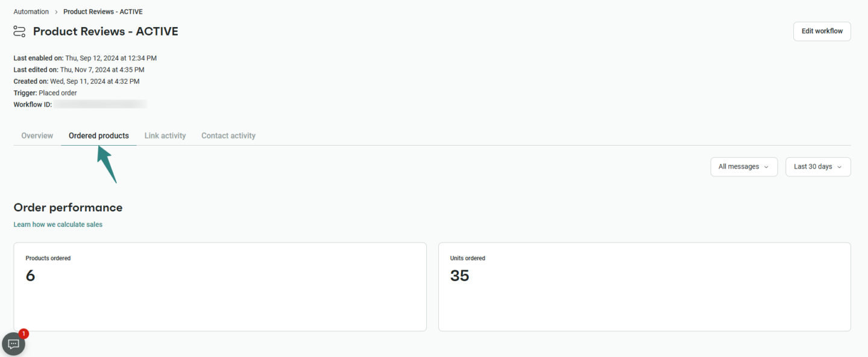
Task: Click the Order performance heading
Action: (x=68, y=208)
